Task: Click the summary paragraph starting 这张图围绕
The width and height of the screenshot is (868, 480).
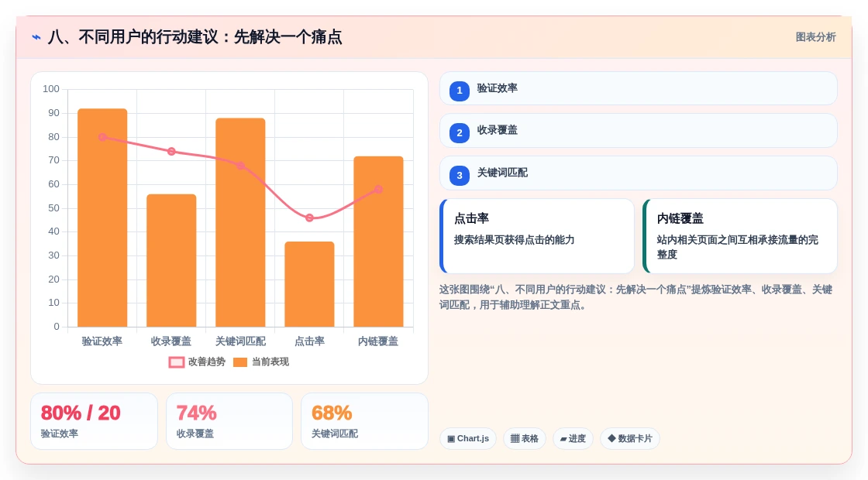Action: click(x=635, y=297)
